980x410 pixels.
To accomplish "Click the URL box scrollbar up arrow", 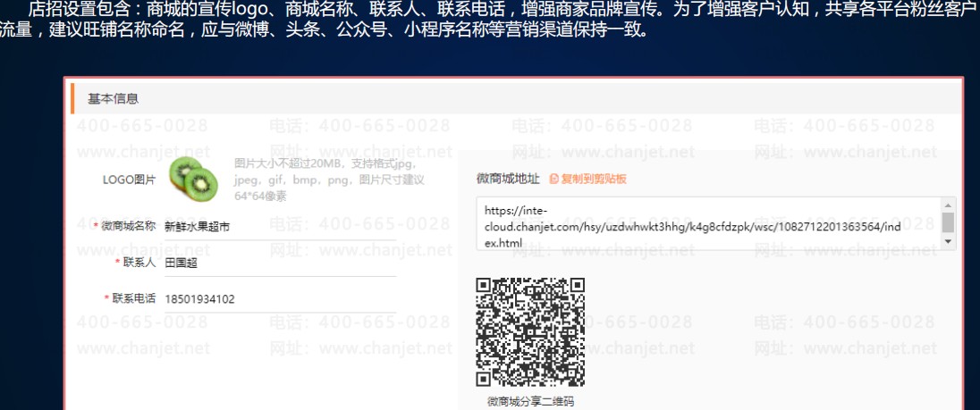I will click(x=948, y=205).
